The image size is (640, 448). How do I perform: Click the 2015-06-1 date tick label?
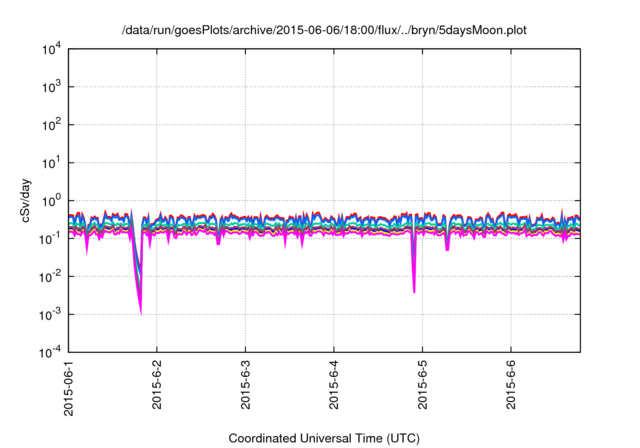point(69,388)
